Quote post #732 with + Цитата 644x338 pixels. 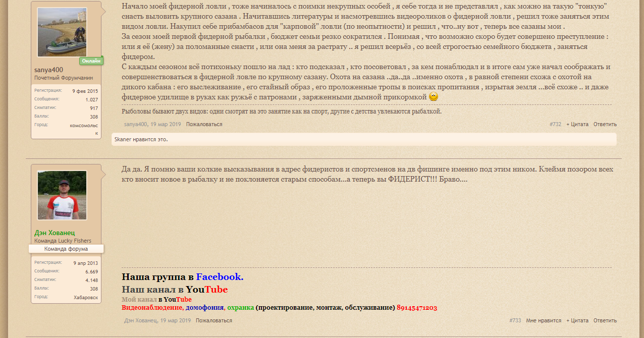coord(577,124)
